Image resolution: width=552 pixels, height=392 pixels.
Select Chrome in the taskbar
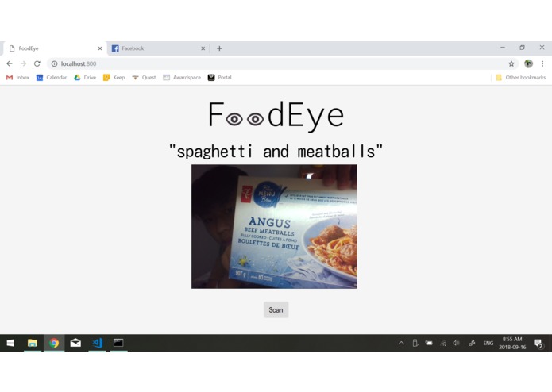[54, 343]
